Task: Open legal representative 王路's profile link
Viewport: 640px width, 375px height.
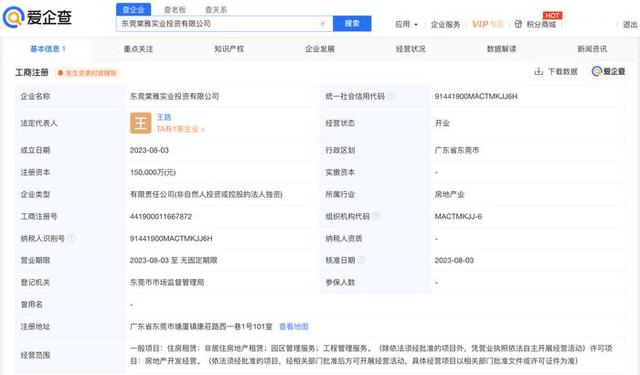Action: (x=164, y=117)
